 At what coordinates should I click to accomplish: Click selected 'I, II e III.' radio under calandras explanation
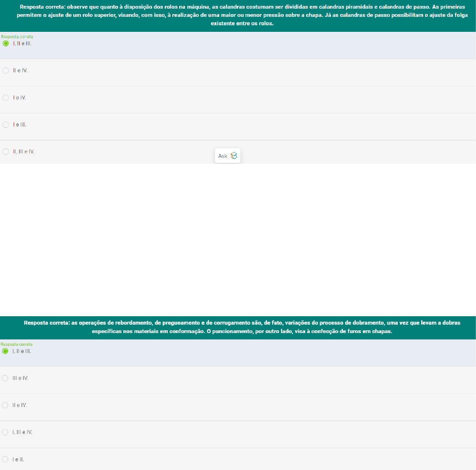[x=5, y=44]
